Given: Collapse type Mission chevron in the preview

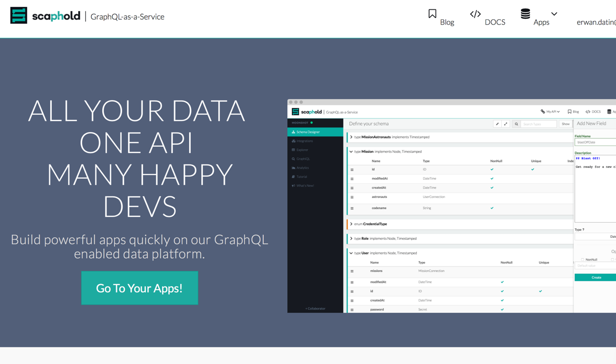Looking at the screenshot, I should pos(351,151).
